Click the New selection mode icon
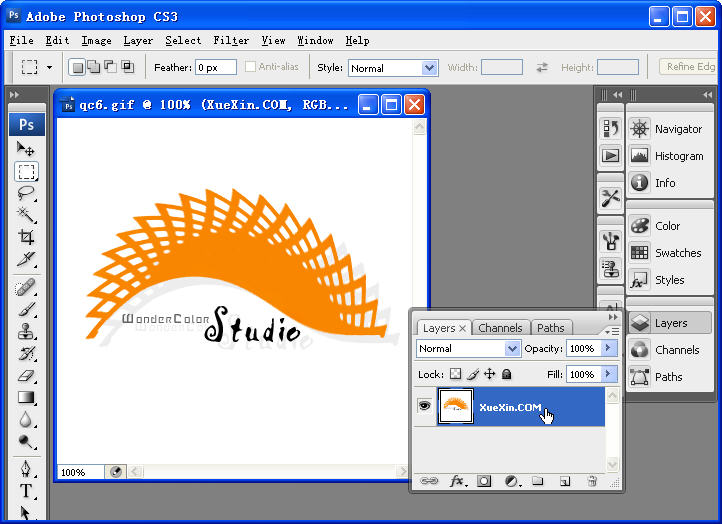 (x=77, y=67)
